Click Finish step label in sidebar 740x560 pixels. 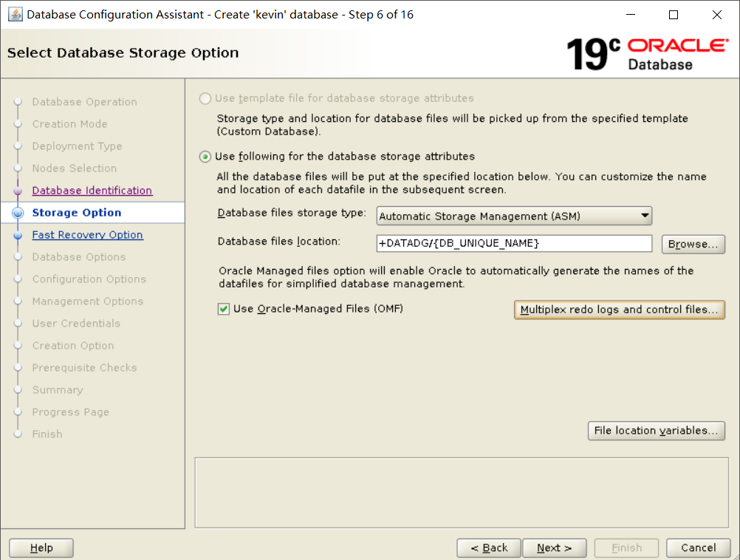point(47,434)
